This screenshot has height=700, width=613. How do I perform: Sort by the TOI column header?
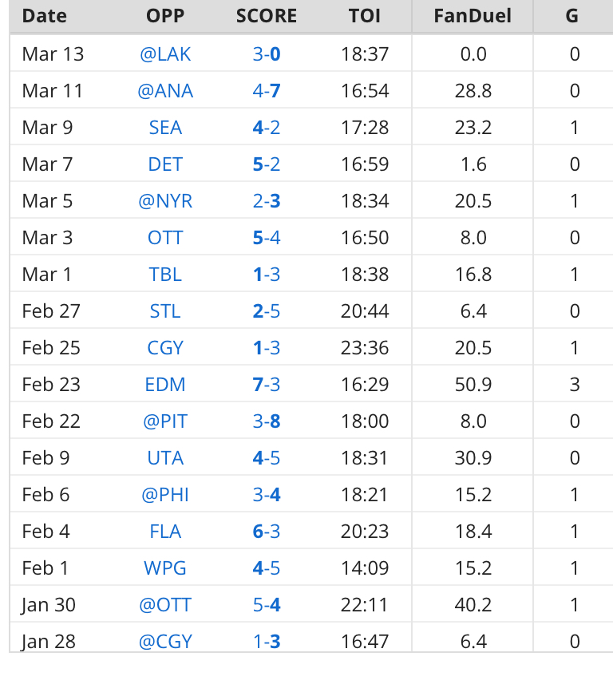coord(365,16)
